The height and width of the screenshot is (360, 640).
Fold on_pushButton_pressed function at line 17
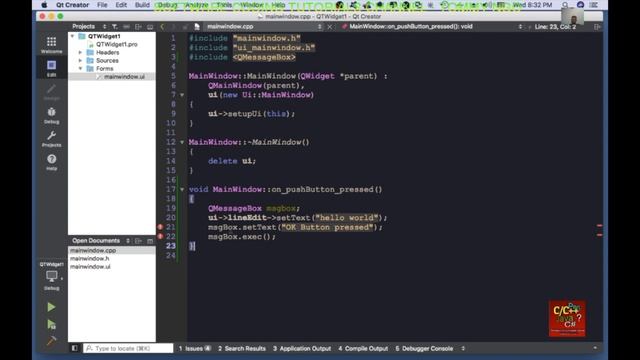click(182, 190)
